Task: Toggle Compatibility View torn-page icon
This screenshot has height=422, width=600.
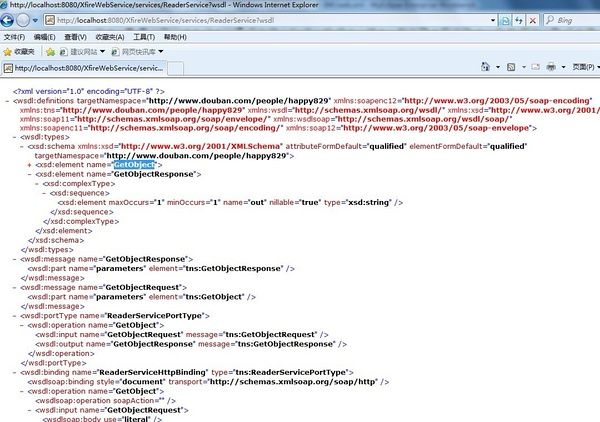Action: (x=505, y=20)
